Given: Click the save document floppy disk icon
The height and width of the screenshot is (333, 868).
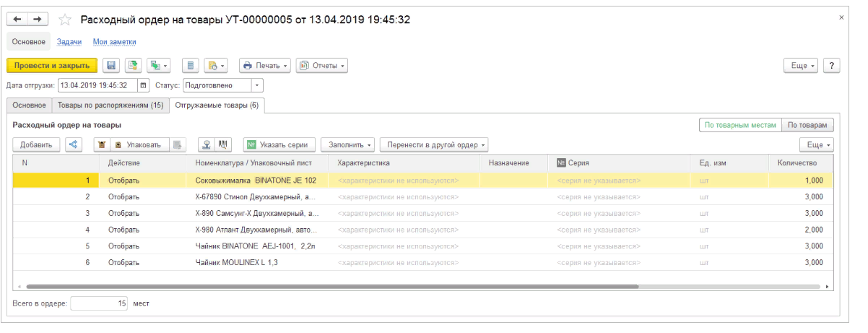Looking at the screenshot, I should pyautogui.click(x=111, y=66).
